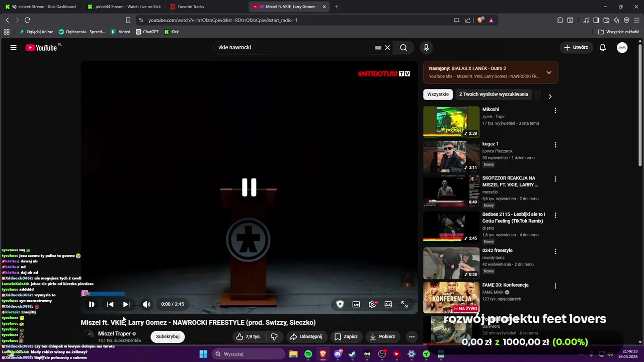
Task: Open the player settings gear
Action: click(372, 304)
